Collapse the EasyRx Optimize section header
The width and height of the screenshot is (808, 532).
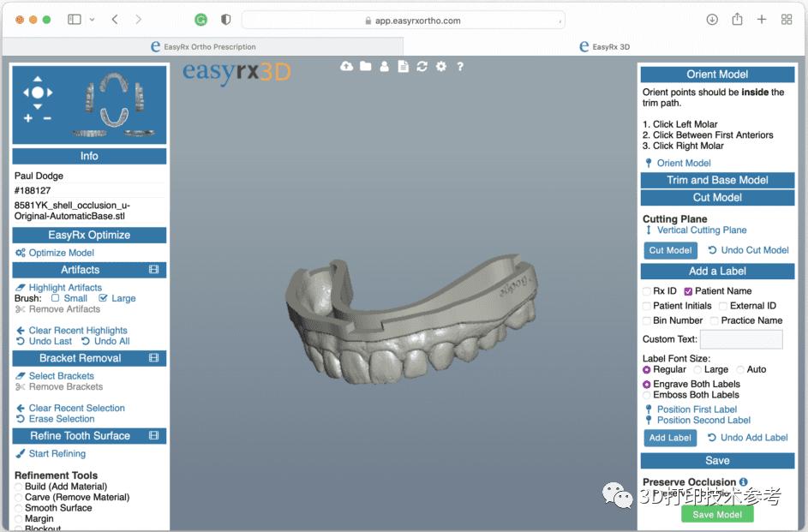(x=89, y=235)
